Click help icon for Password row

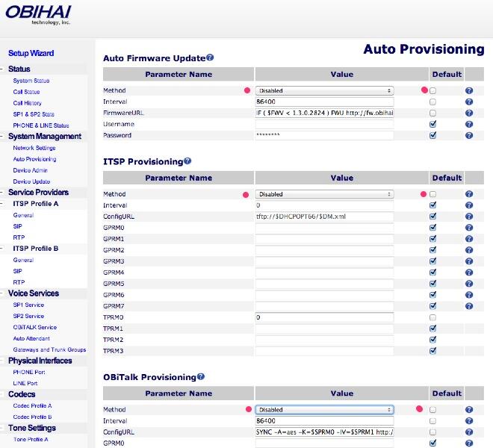pos(469,135)
